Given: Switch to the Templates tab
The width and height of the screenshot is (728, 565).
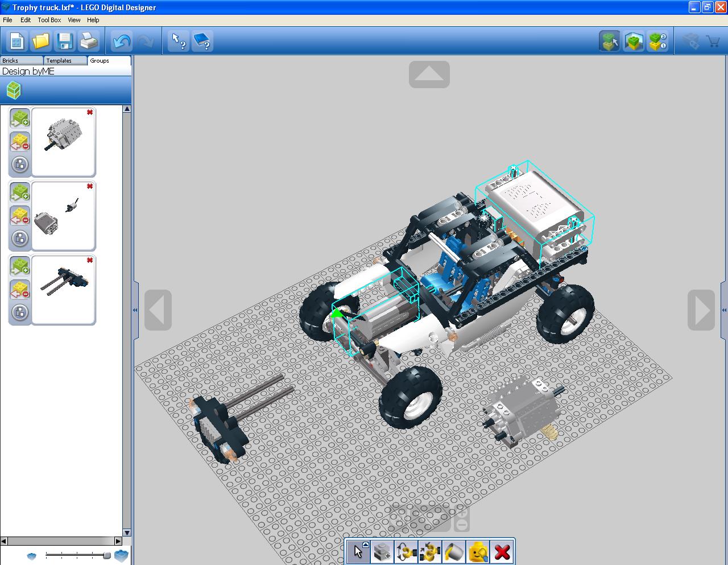Looking at the screenshot, I should coord(65,60).
